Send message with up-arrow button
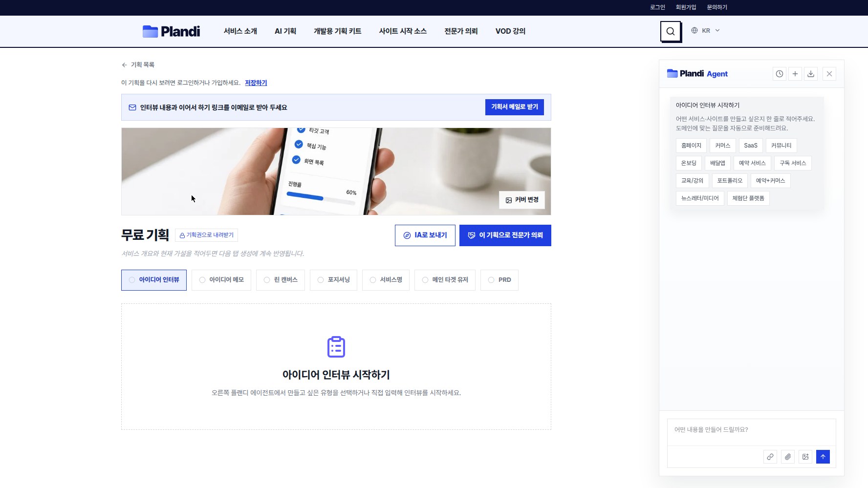 click(x=823, y=457)
